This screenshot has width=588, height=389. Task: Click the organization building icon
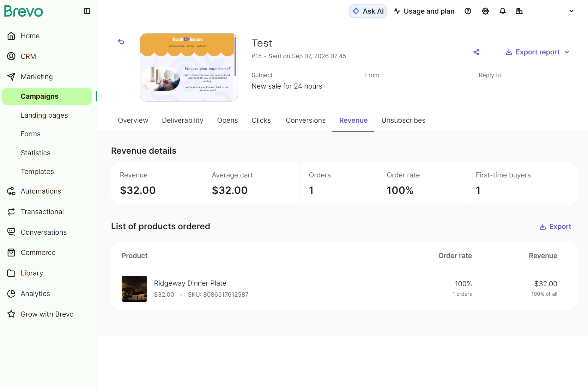[519, 11]
